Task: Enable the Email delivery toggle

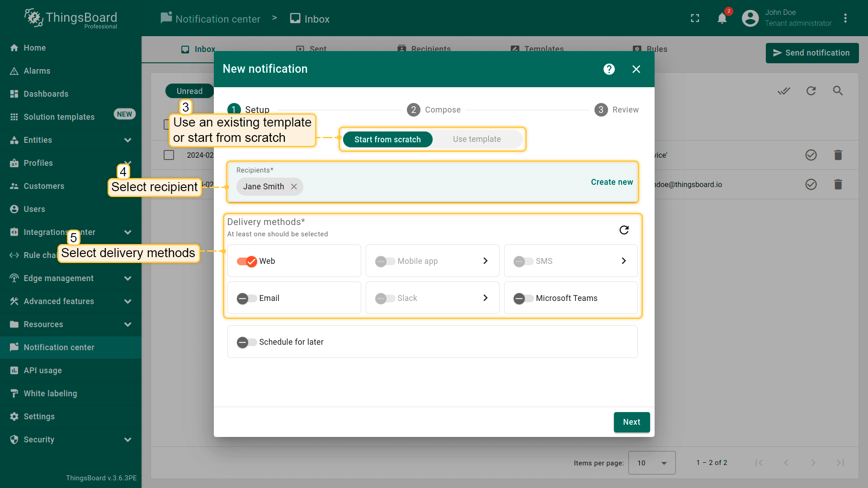Action: click(x=247, y=298)
